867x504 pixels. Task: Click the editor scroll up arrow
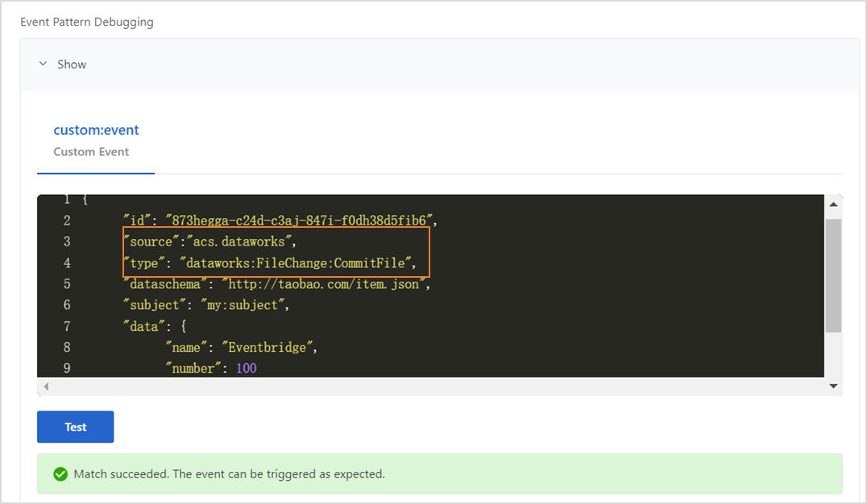[833, 204]
